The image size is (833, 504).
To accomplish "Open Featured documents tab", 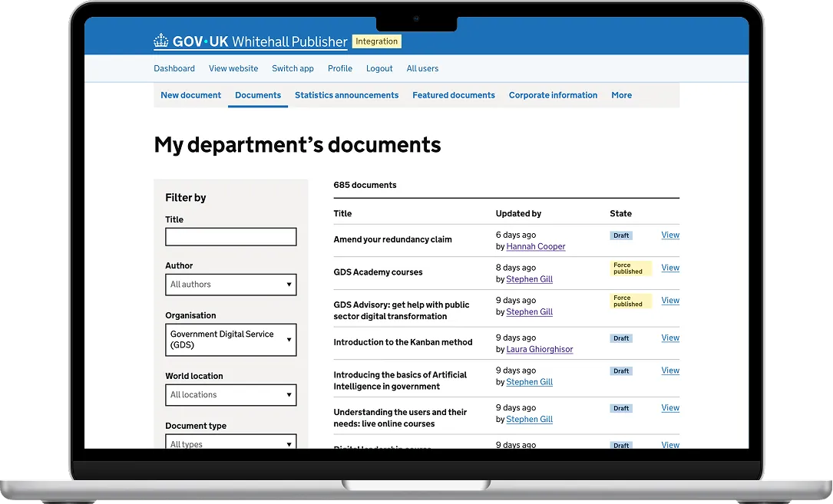I will coord(454,95).
